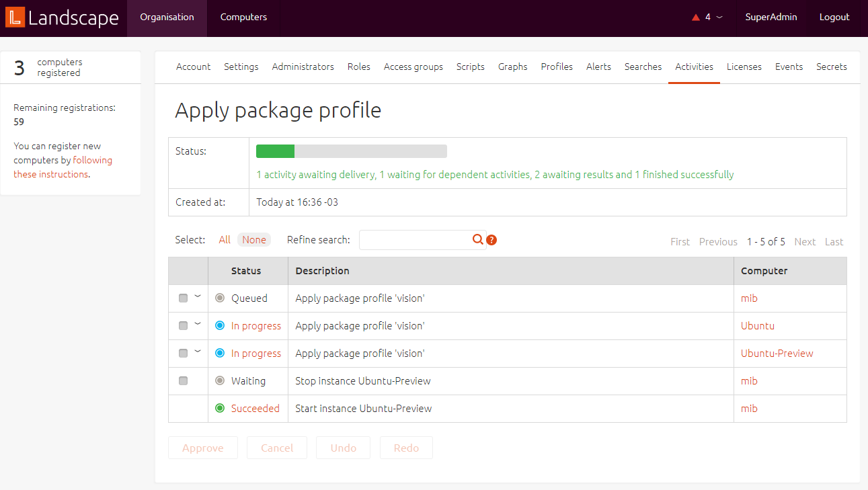
Task: Click the Undo button
Action: (344, 448)
